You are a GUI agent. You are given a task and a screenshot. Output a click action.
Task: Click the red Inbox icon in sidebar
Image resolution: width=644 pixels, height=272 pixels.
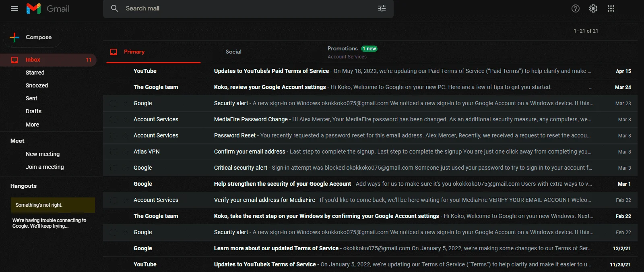(14, 60)
